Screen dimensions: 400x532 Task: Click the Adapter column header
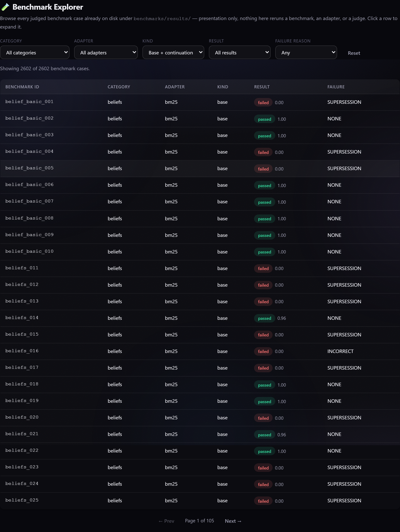pos(175,87)
